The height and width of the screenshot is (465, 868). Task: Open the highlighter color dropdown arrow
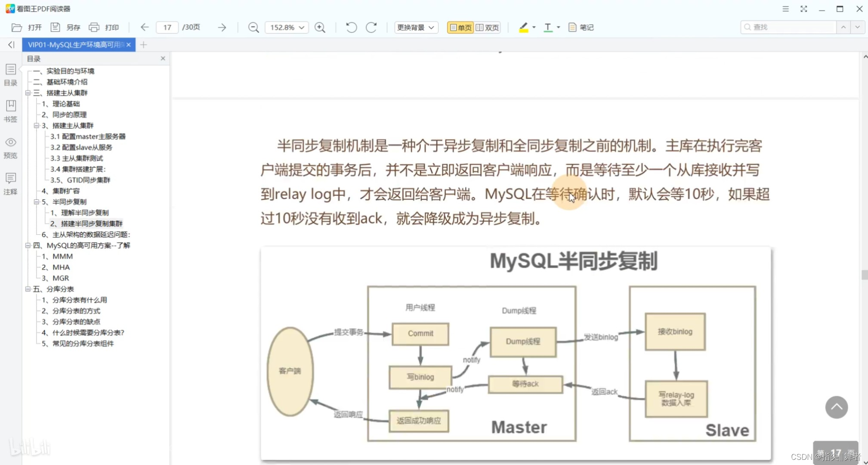(534, 28)
